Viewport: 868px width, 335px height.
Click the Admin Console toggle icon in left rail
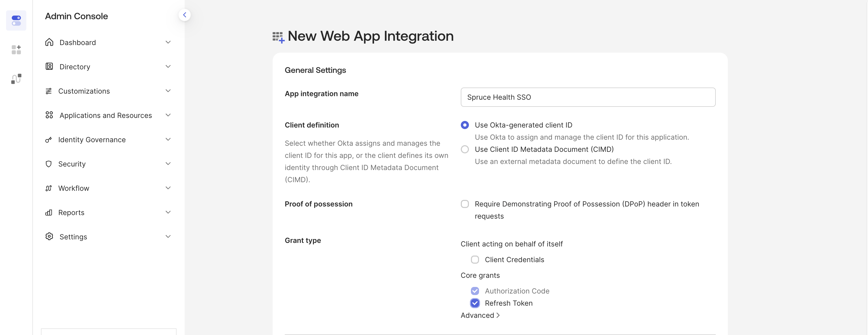[16, 20]
